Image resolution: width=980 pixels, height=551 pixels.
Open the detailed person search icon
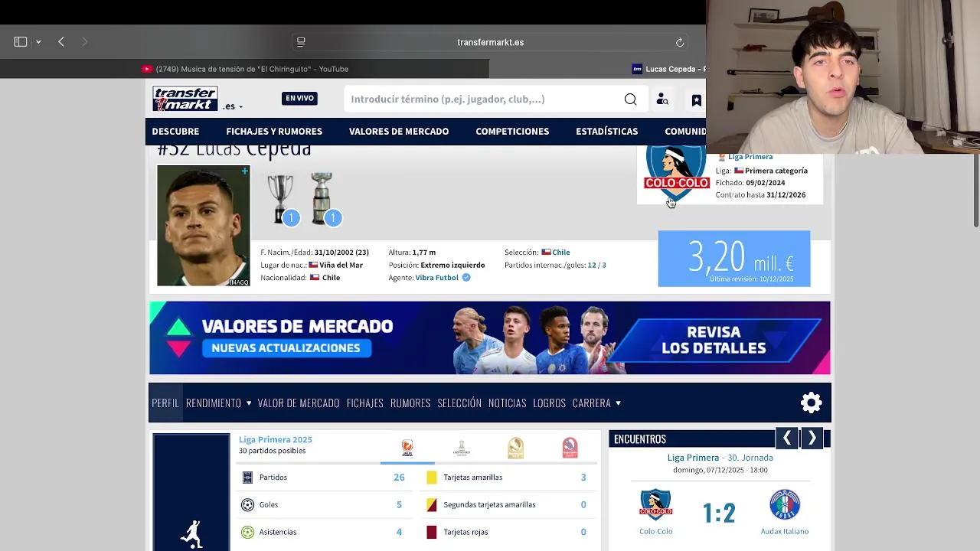(662, 99)
